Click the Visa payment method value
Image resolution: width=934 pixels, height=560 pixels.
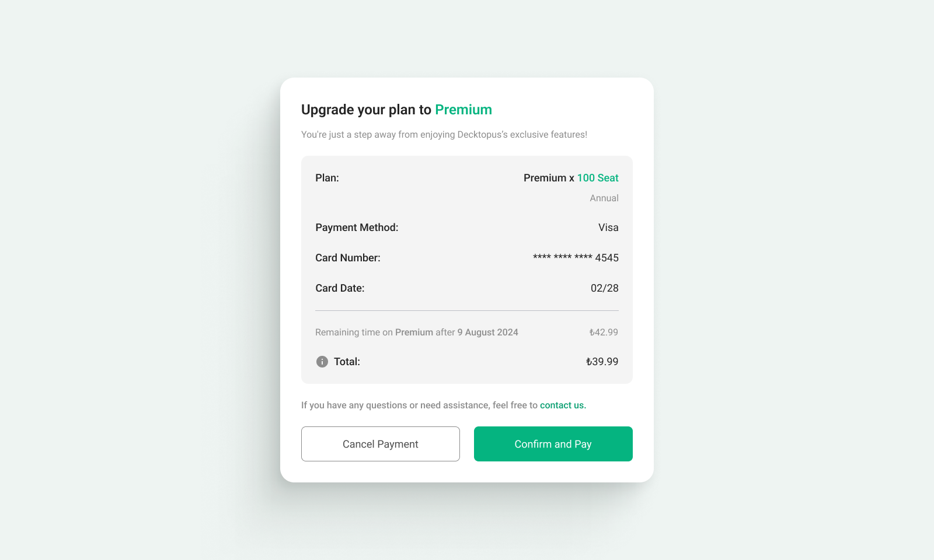pos(608,228)
